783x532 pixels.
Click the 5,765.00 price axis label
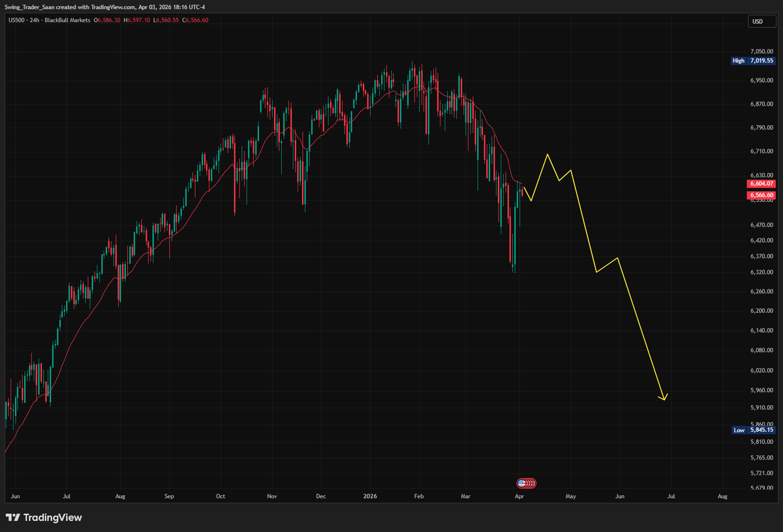[761, 458]
